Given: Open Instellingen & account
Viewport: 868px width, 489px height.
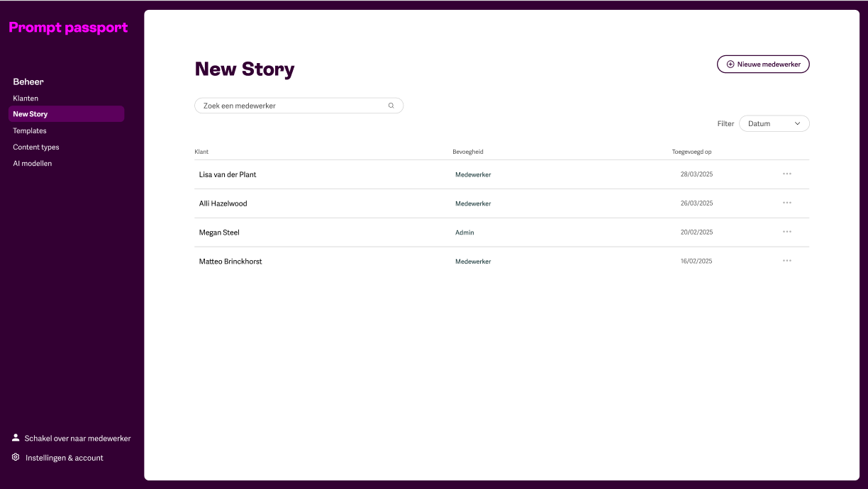Looking at the screenshot, I should [65, 458].
